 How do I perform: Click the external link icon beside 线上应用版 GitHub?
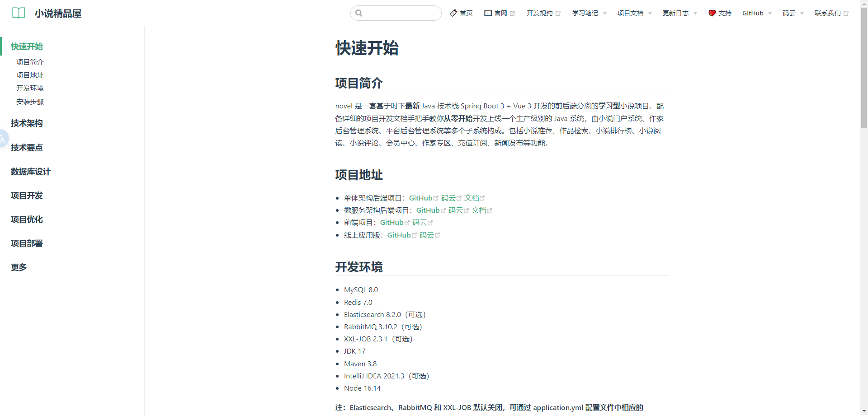click(415, 235)
